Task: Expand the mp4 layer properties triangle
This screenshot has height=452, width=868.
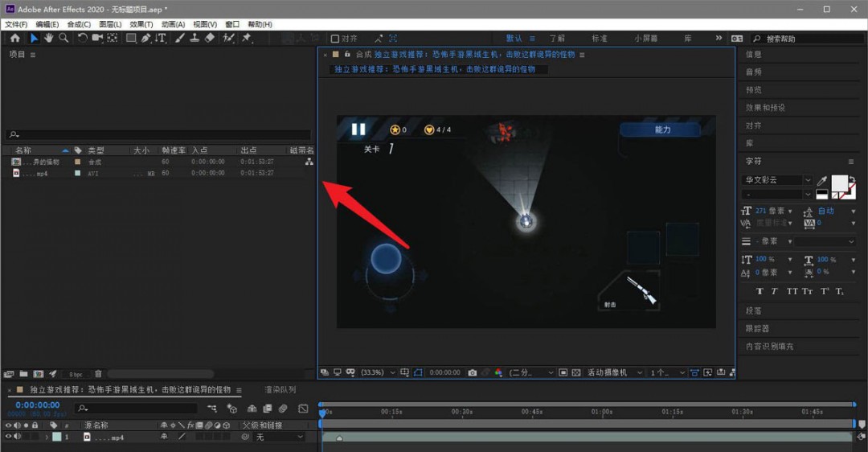Action: (x=46, y=437)
